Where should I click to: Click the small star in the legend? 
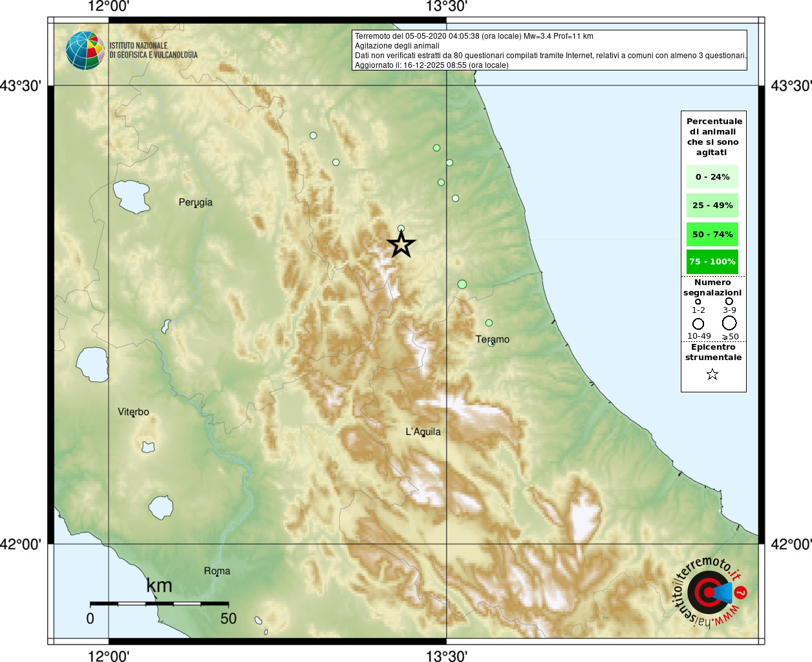pyautogui.click(x=712, y=374)
